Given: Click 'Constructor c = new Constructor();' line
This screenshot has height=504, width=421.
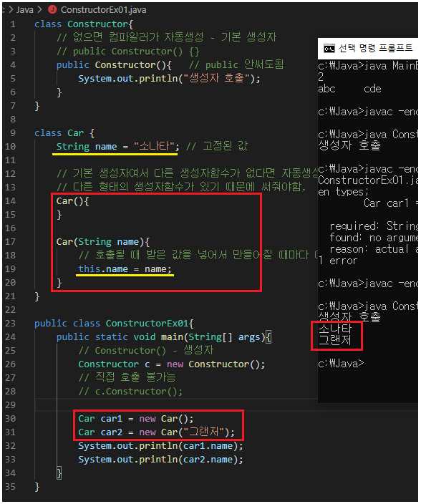Looking at the screenshot, I should click(x=172, y=364).
